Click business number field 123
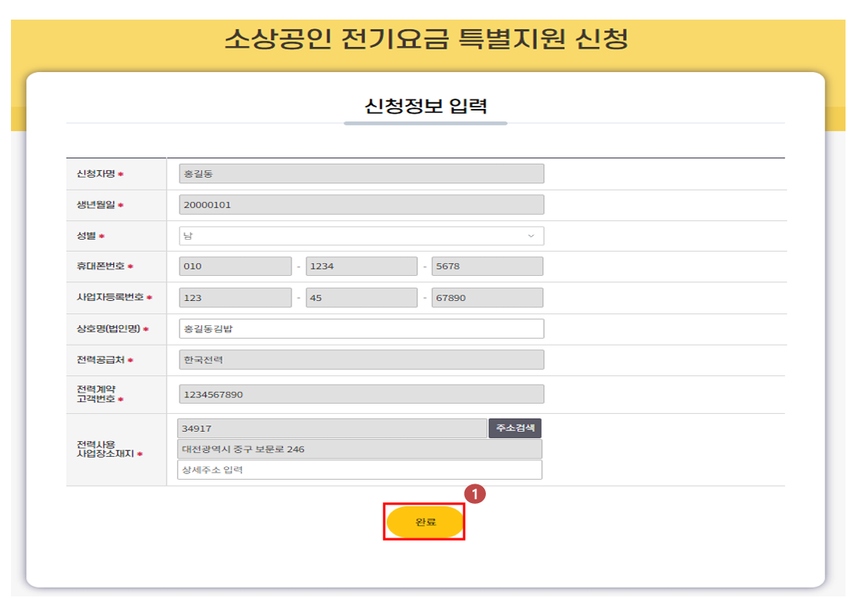This screenshot has height=616, width=851. point(235,297)
